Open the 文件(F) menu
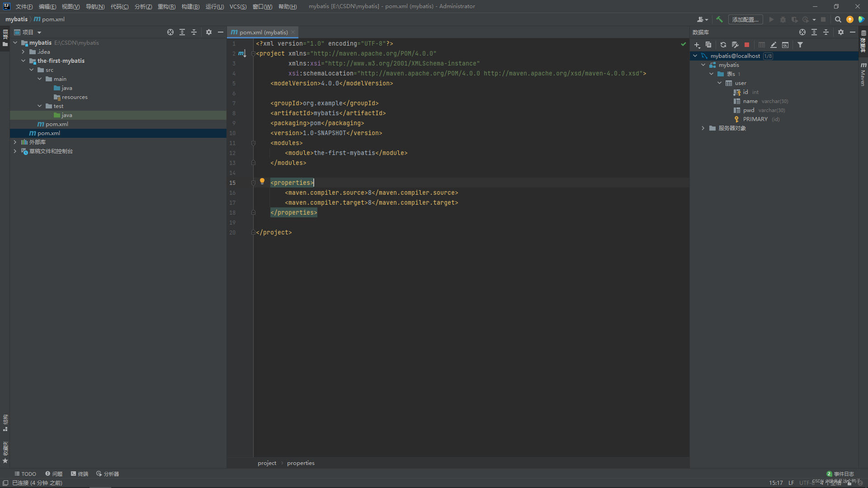This screenshot has height=488, width=868. [24, 6]
